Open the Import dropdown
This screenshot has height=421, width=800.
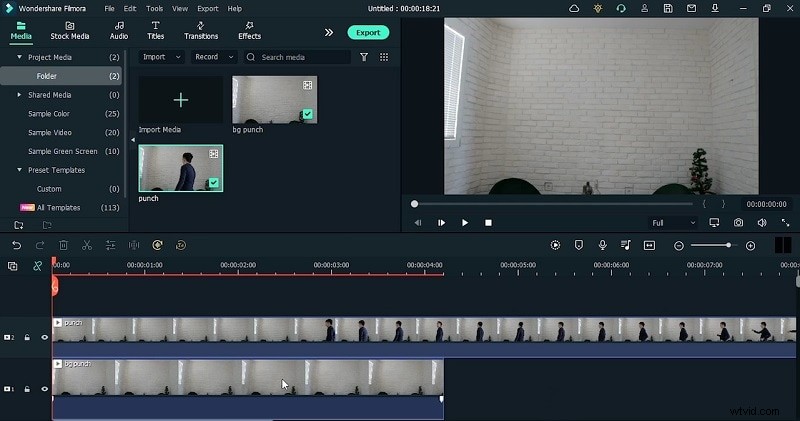click(x=161, y=57)
